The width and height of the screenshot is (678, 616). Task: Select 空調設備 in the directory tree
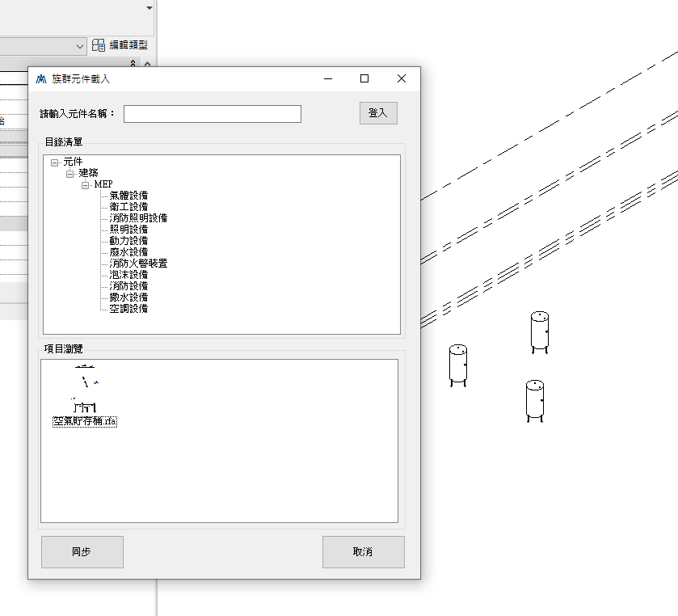click(128, 309)
